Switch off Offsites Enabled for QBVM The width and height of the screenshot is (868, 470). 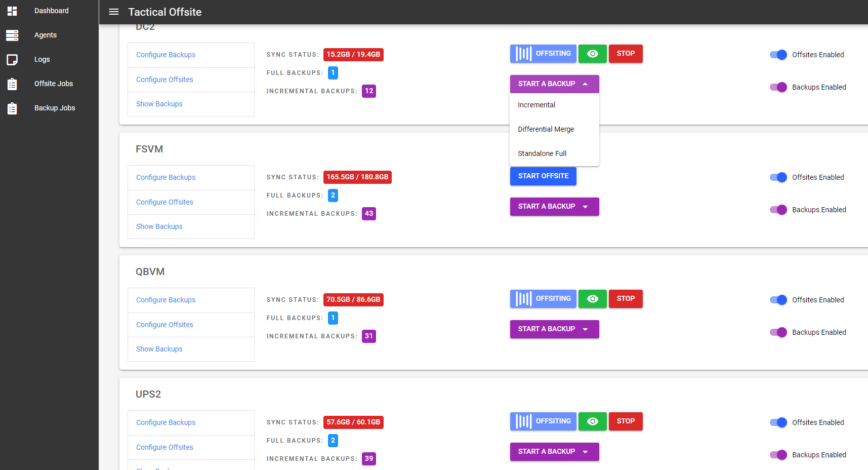[778, 300]
